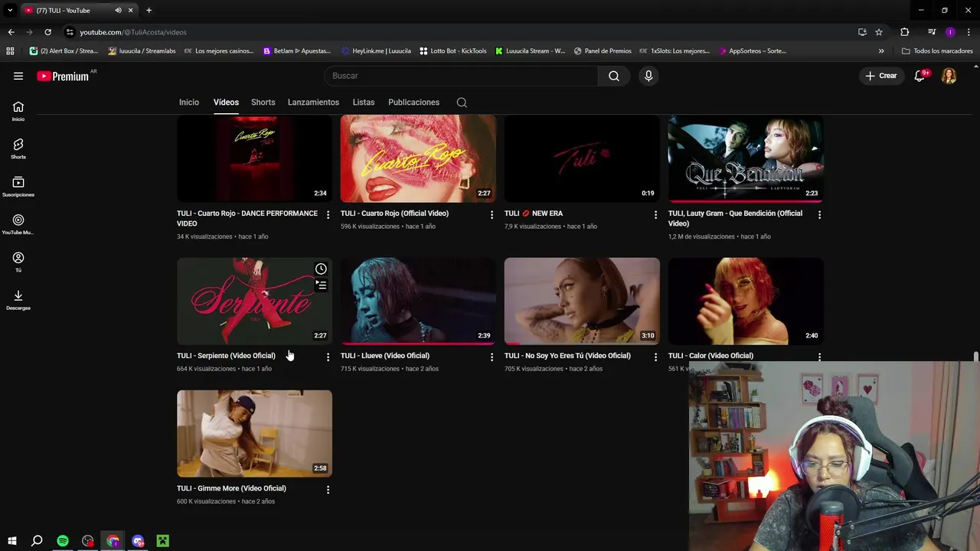Open options for No Soy Yo Eres Tú
980x551 pixels.
point(655,357)
